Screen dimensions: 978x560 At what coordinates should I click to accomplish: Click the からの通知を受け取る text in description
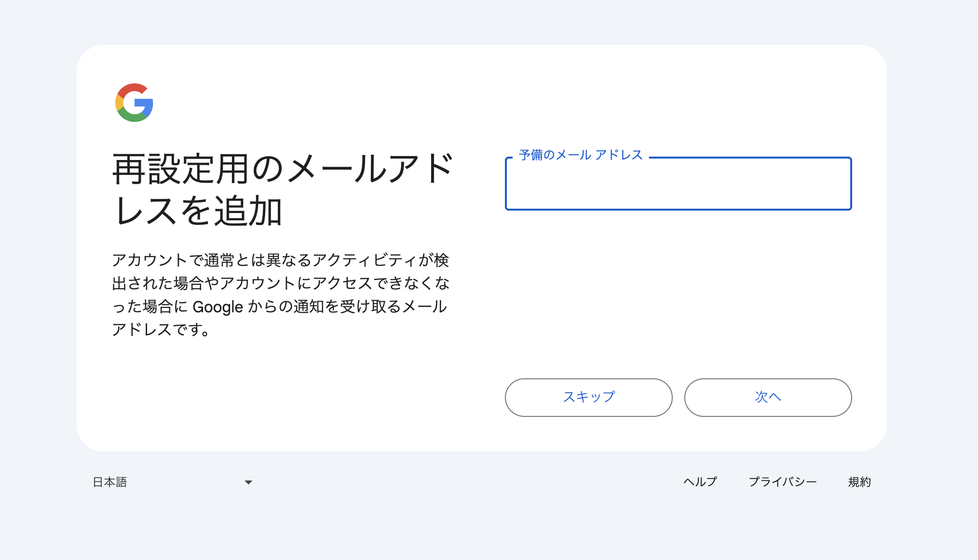(324, 307)
